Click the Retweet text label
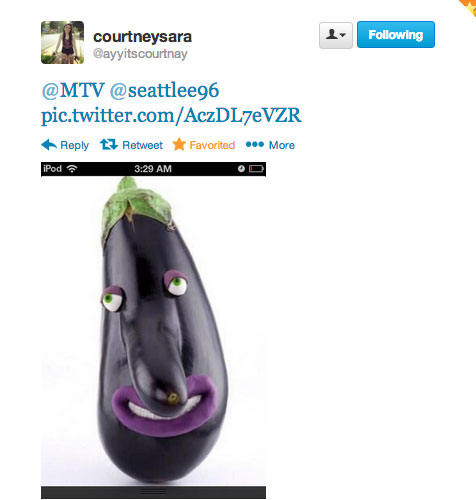The width and height of the screenshot is (476, 500). pyautogui.click(x=142, y=145)
